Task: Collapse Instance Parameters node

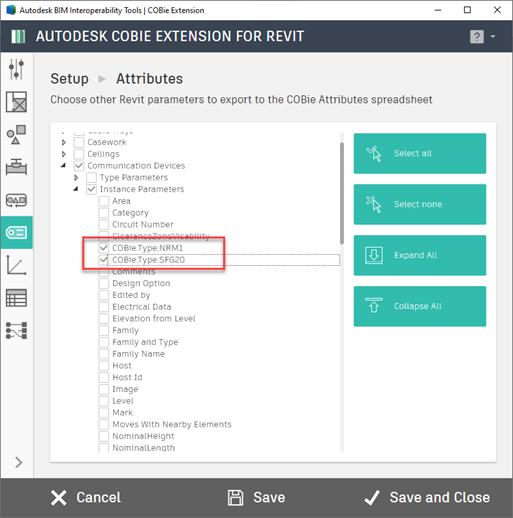Action: click(76, 189)
